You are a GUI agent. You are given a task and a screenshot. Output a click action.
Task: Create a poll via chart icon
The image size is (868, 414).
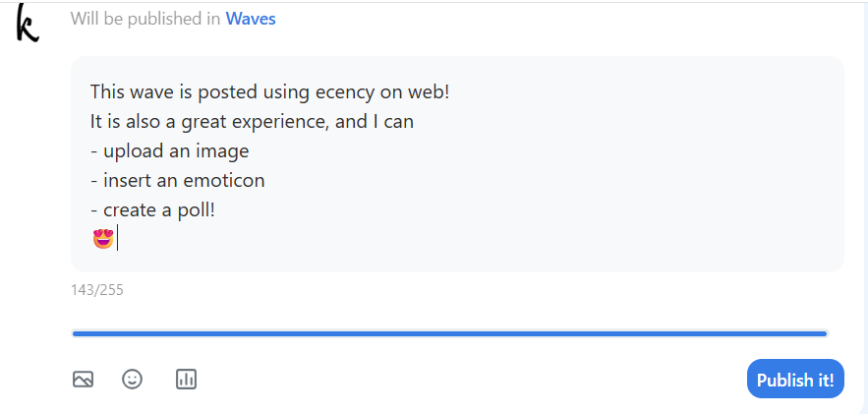(186, 380)
